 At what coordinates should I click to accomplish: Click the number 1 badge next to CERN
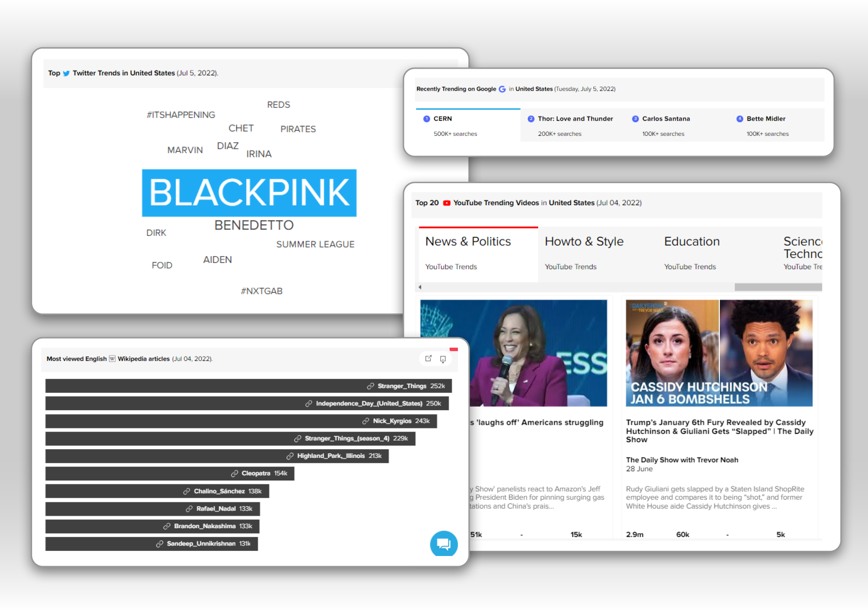pyautogui.click(x=426, y=119)
